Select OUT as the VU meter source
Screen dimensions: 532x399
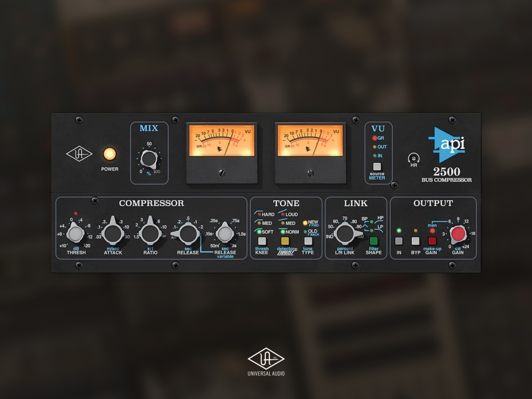pos(379,147)
